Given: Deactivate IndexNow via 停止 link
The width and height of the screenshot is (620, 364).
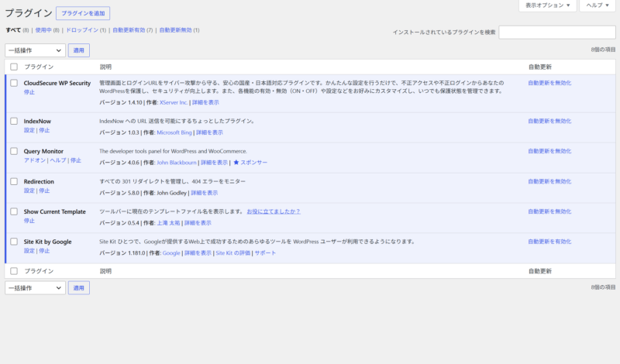Looking at the screenshot, I should pos(44,130).
